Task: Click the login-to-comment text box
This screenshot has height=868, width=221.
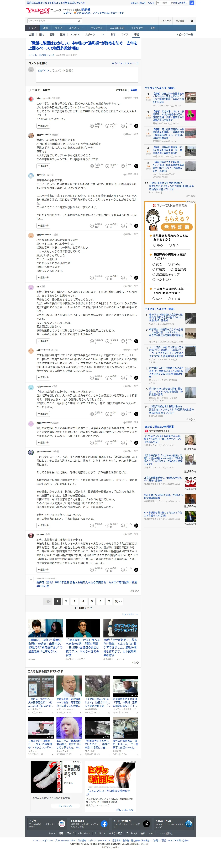Action: click(87, 75)
